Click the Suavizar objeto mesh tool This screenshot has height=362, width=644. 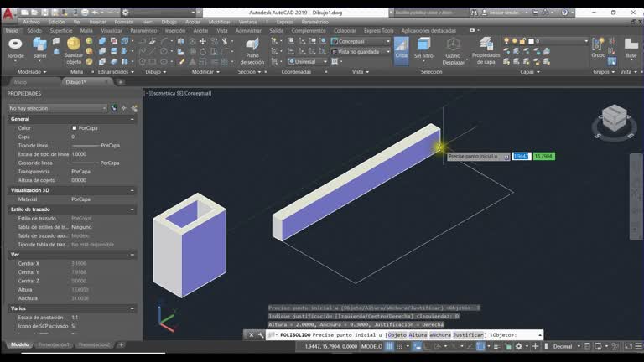tap(74, 51)
